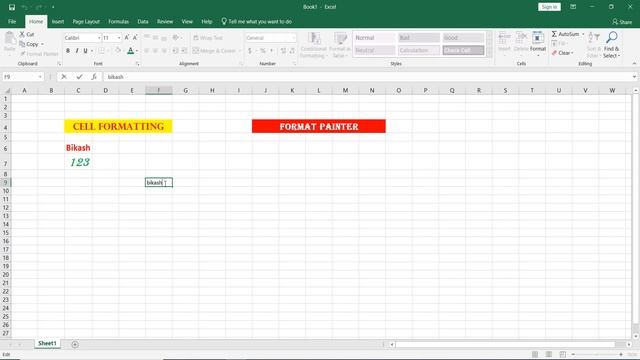Apply the red font color A button

pyautogui.click(x=130, y=51)
